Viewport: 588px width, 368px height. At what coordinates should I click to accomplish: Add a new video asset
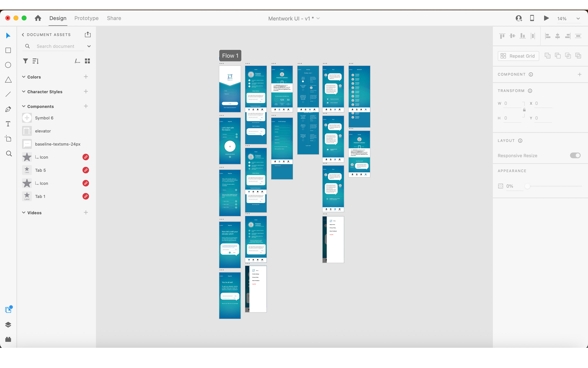86,212
